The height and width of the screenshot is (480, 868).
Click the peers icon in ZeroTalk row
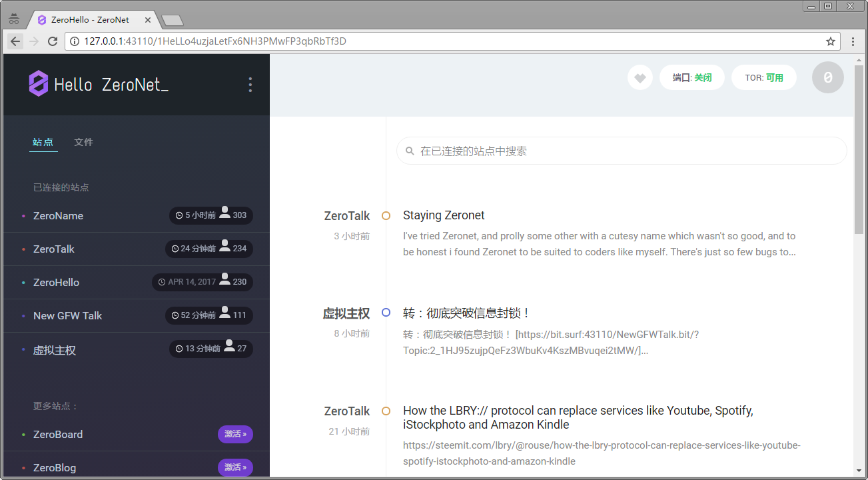click(x=224, y=246)
